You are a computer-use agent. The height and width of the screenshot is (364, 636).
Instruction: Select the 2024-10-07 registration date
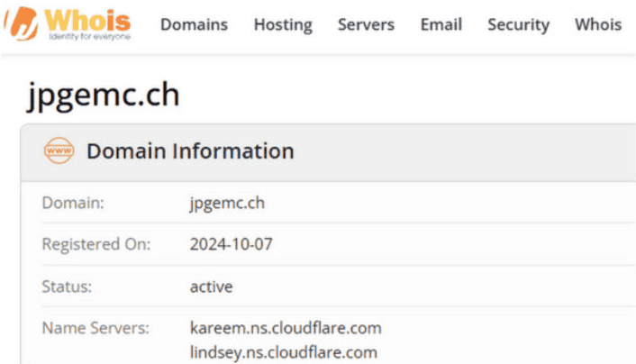coord(233,244)
